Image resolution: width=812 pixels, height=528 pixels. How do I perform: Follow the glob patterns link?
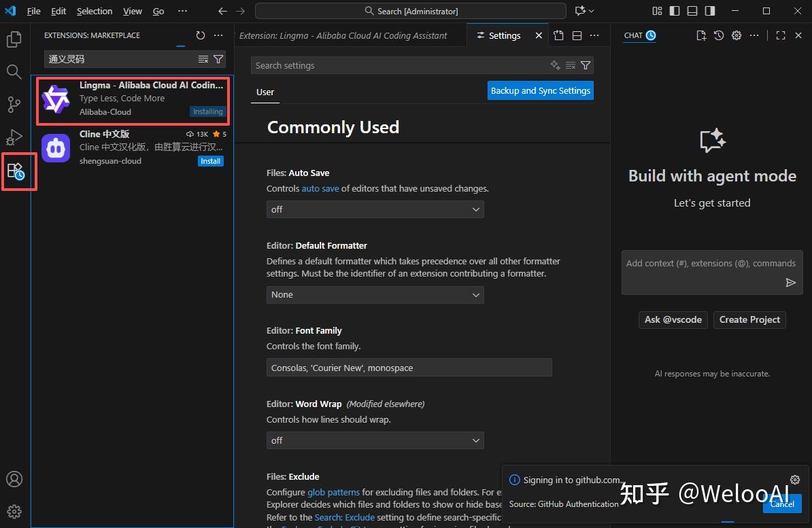coord(333,492)
